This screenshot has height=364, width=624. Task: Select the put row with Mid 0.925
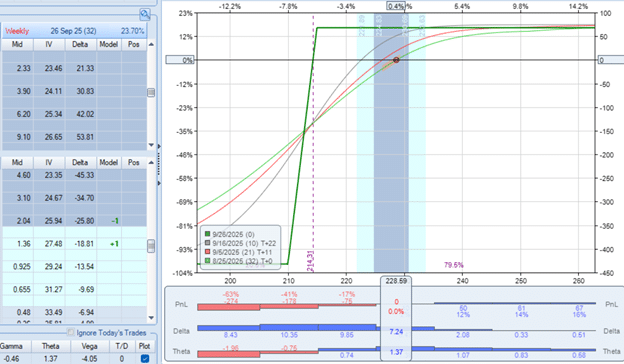74,267
